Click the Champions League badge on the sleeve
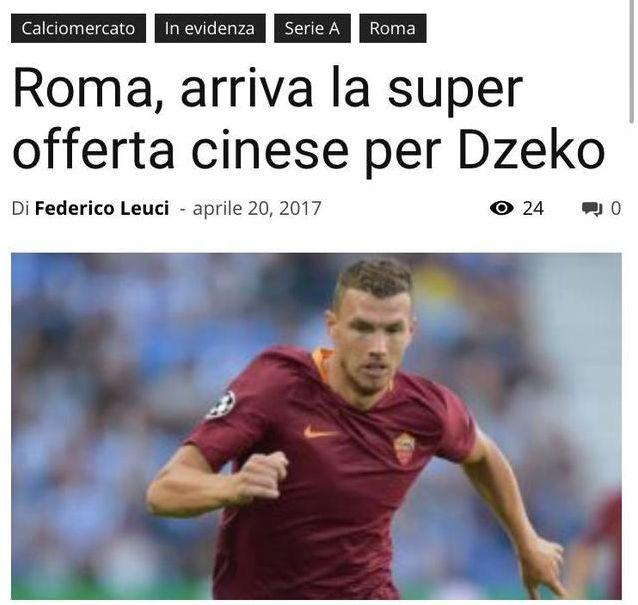 click(x=221, y=404)
